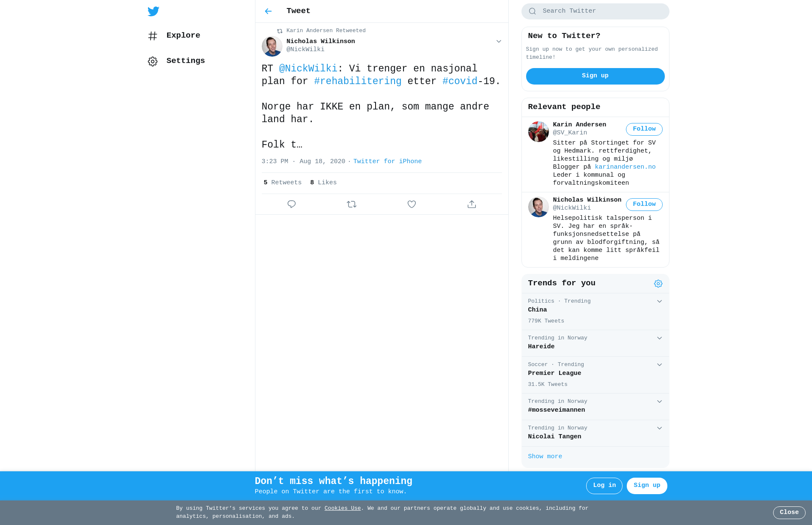Image resolution: width=812 pixels, height=525 pixels.
Task: Click Log in on the bottom banner
Action: click(x=604, y=486)
